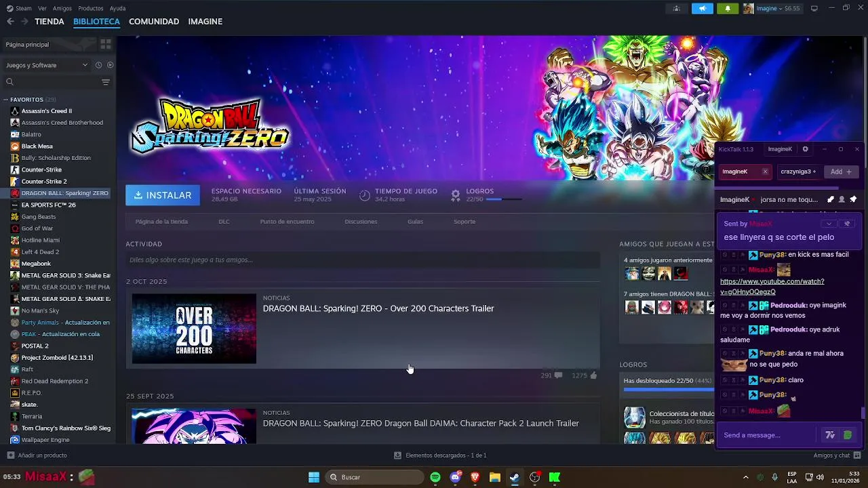Open Steam announcements megaphone icon
The image size is (868, 488).
702,8
